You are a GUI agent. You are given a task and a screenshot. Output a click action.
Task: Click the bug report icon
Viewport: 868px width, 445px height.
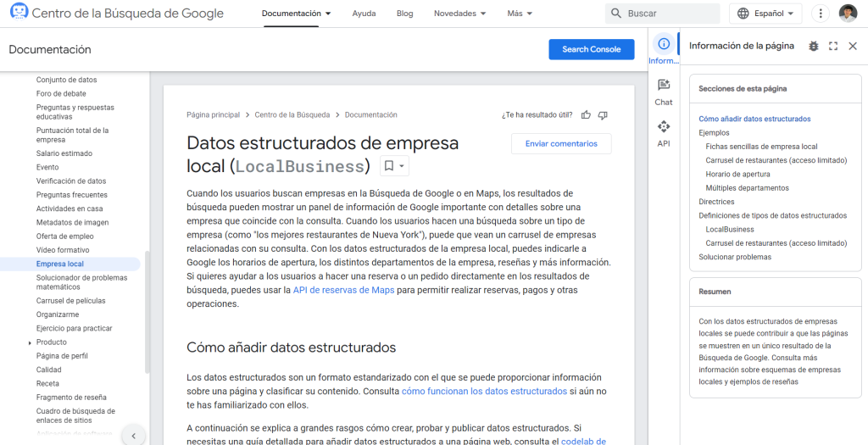814,47
